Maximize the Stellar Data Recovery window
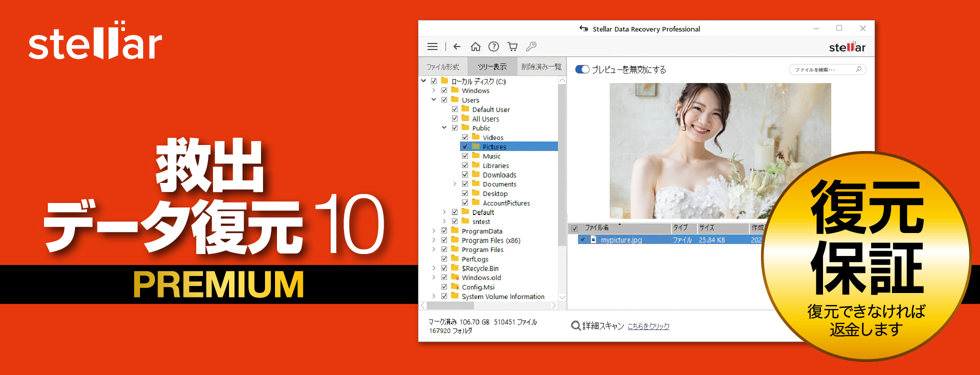This screenshot has height=375, width=980. click(x=839, y=28)
